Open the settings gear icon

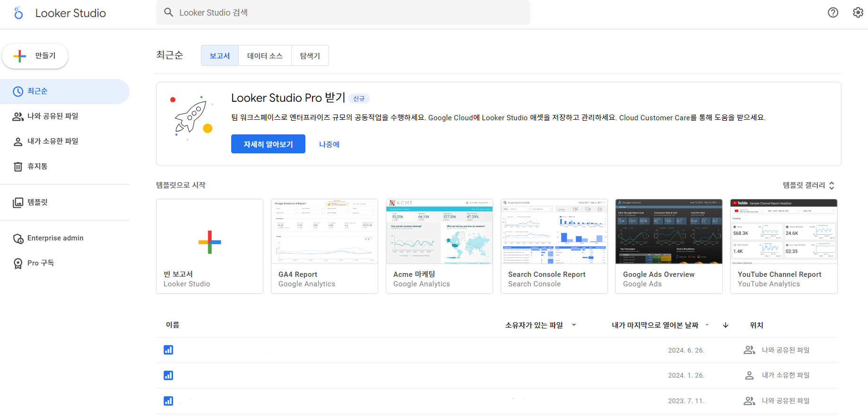(858, 13)
